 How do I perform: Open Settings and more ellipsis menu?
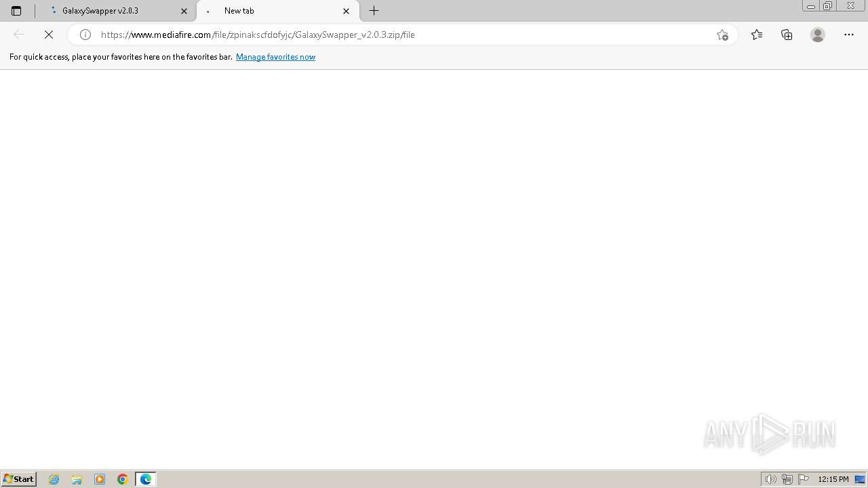849,35
